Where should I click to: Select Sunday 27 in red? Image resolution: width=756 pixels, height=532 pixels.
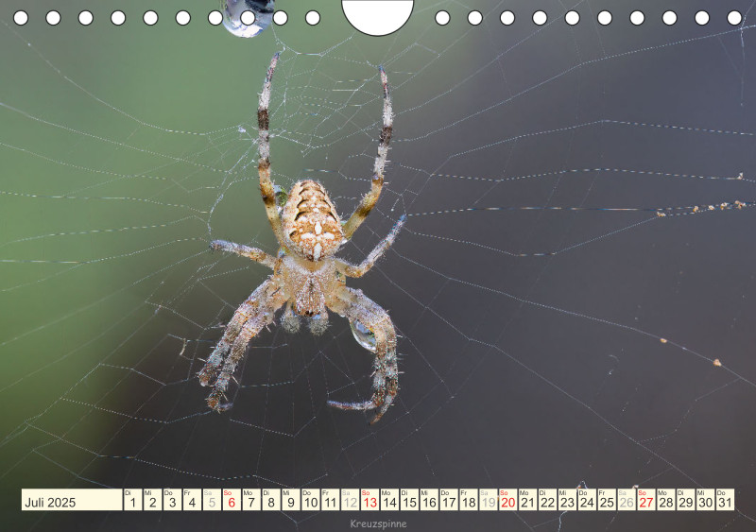point(646,500)
